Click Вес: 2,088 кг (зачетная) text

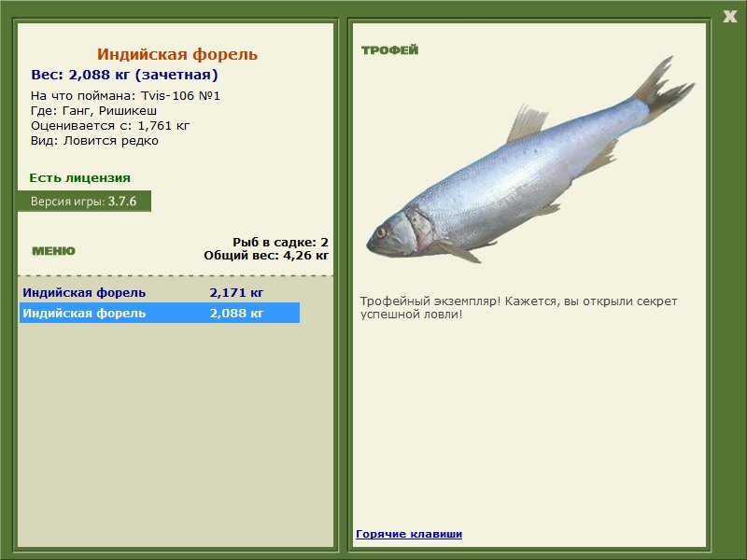tap(124, 75)
